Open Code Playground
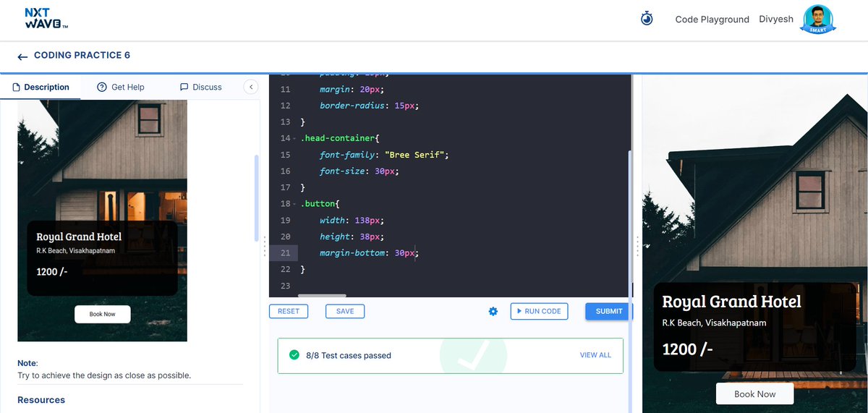The width and height of the screenshot is (868, 413). pyautogui.click(x=712, y=20)
